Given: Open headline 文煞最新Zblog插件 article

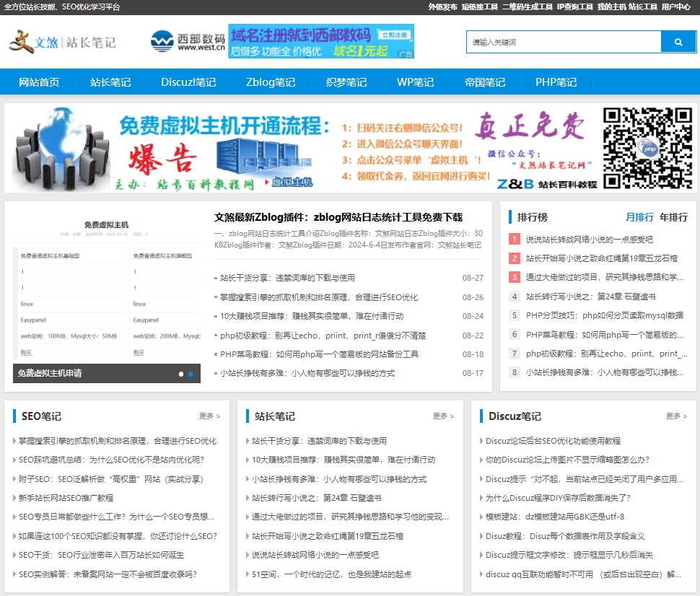Looking at the screenshot, I should coord(338,217).
